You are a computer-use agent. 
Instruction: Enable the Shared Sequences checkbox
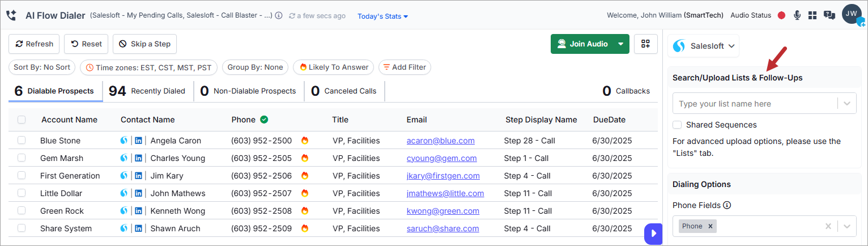coord(676,125)
